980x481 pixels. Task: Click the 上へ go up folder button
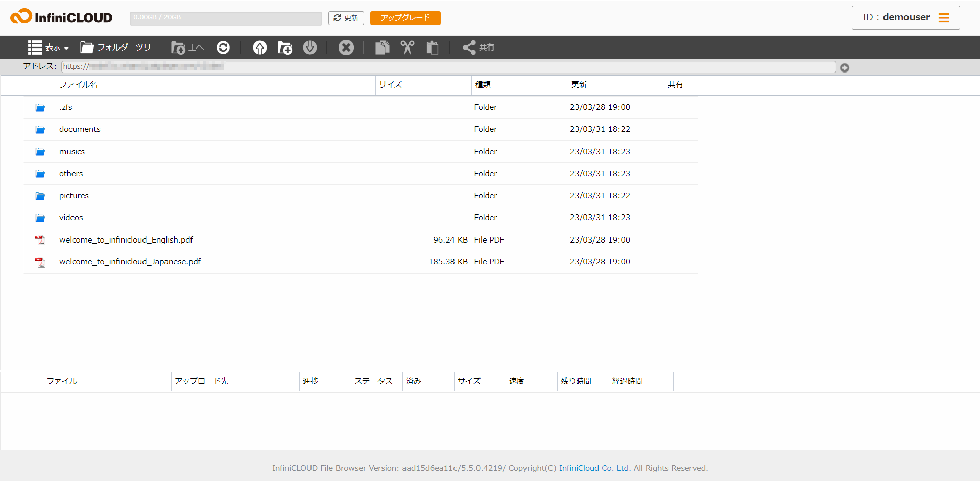pos(187,47)
